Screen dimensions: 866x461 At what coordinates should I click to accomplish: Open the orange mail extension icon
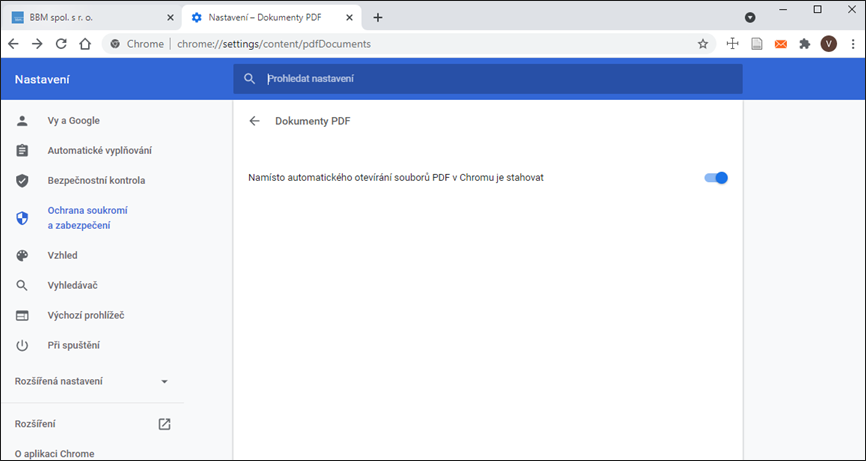coord(780,44)
